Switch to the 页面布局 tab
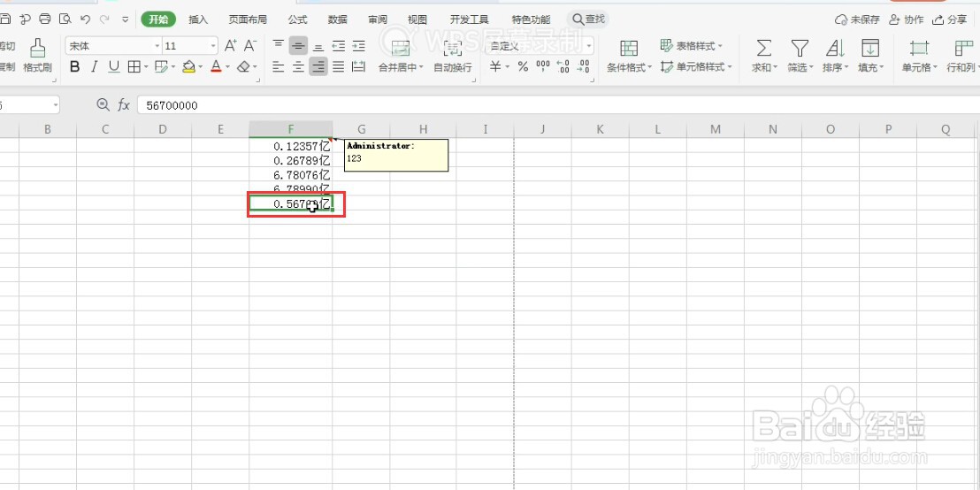980x490 pixels. (x=248, y=19)
